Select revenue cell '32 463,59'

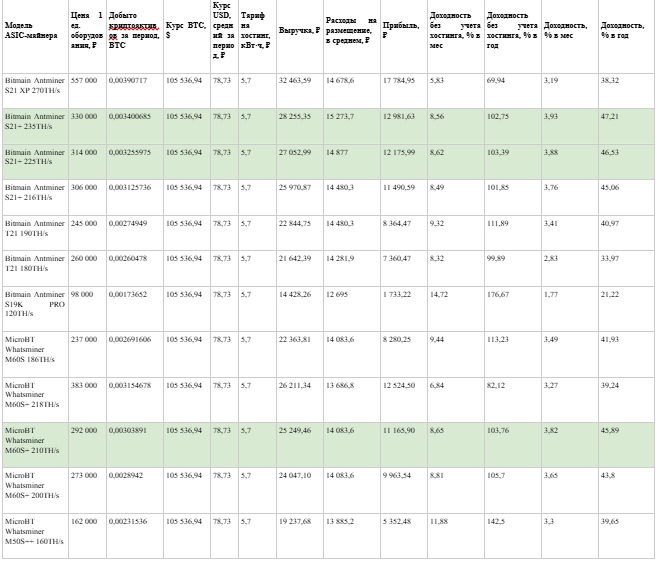[300, 91]
